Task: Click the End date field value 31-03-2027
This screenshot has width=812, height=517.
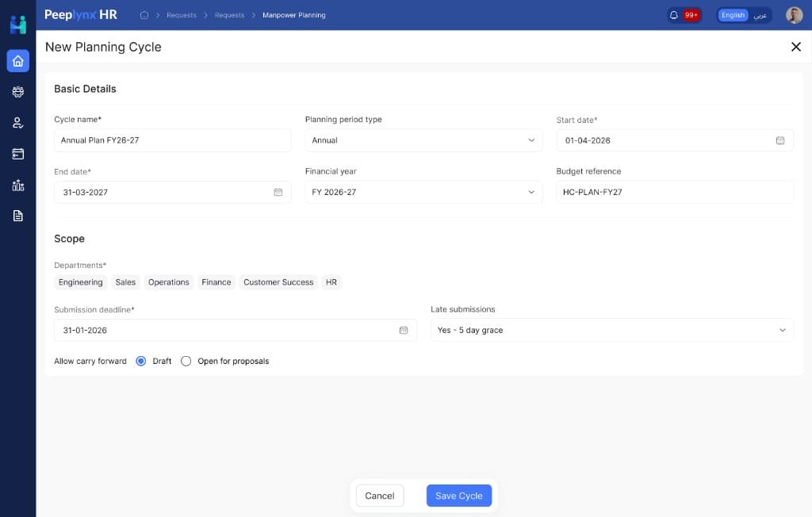Action: tap(86, 192)
